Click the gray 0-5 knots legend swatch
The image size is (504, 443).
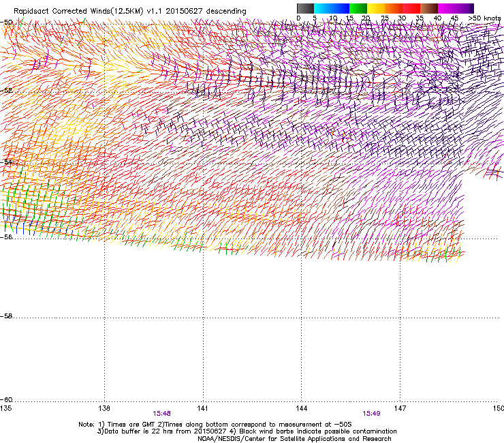click(x=305, y=8)
